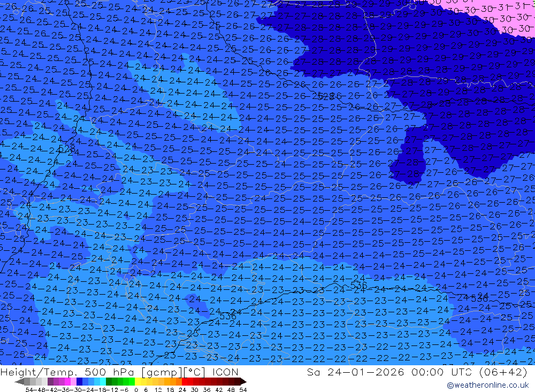Pick the cyan -18 legend swatch

click(103, 381)
